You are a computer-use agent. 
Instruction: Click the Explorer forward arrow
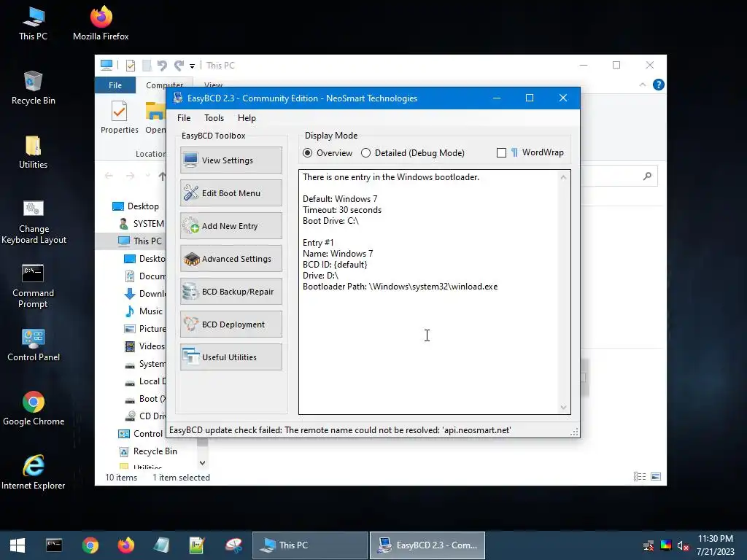130,176
